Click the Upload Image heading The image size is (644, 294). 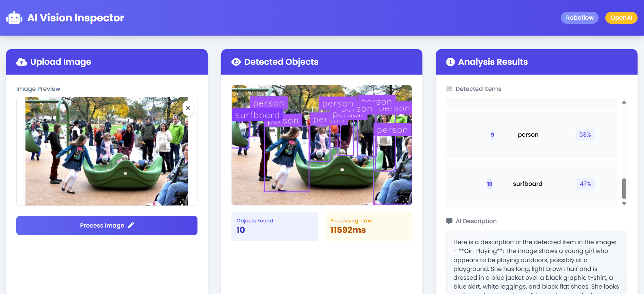coord(61,62)
